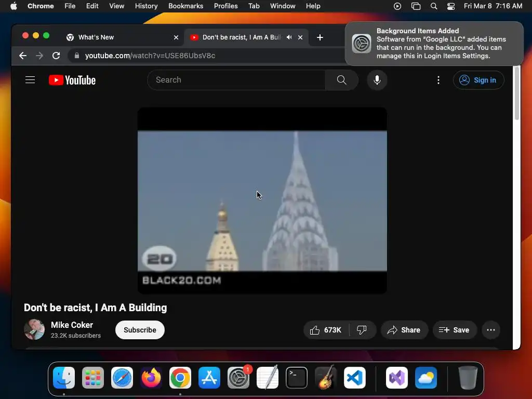Screen dimensions: 532x399
Task: Save the video to a playlist
Action: point(454,330)
